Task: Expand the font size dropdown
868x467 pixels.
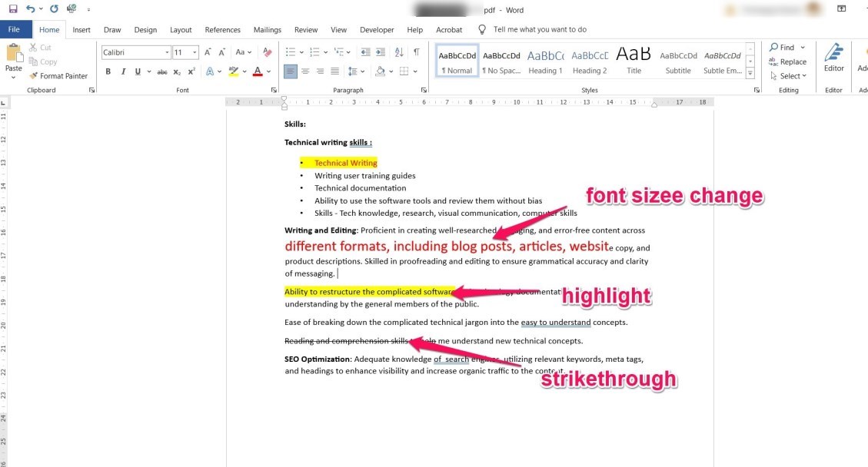Action: tap(195, 52)
